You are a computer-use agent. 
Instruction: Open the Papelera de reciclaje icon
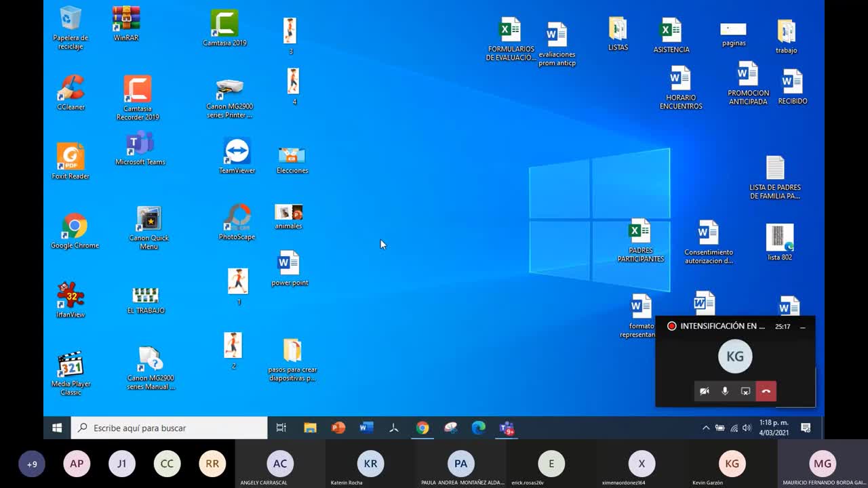71,28
